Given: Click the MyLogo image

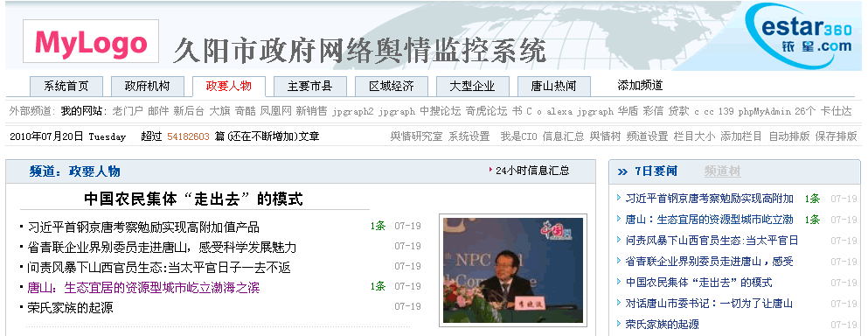Looking at the screenshot, I should [91, 41].
